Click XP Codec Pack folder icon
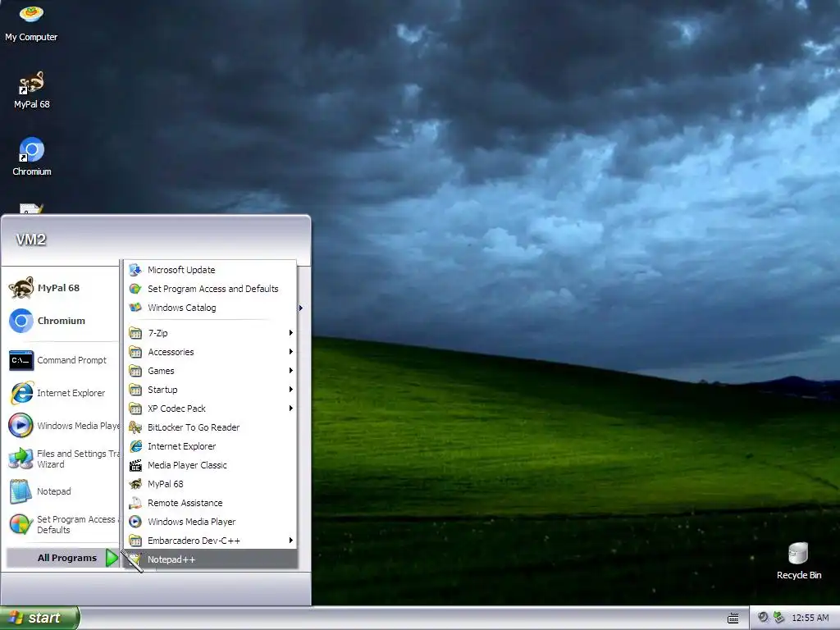Screen dimensions: 840x630 135,409
